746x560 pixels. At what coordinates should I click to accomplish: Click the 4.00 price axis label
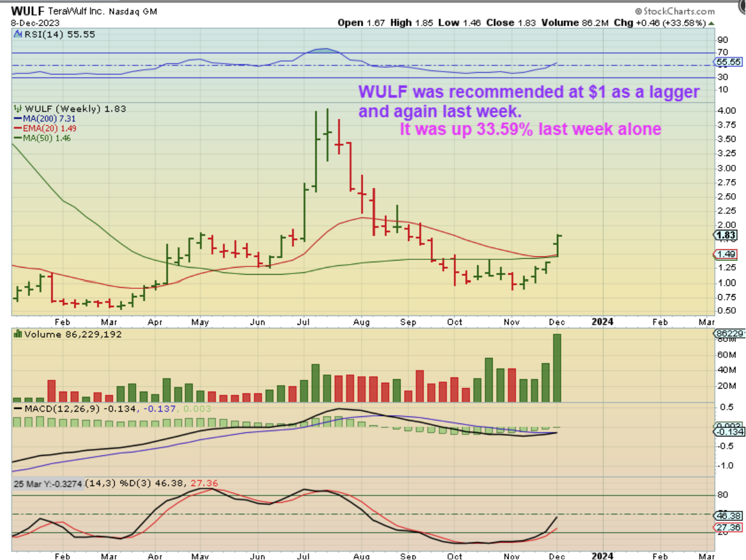click(x=726, y=111)
